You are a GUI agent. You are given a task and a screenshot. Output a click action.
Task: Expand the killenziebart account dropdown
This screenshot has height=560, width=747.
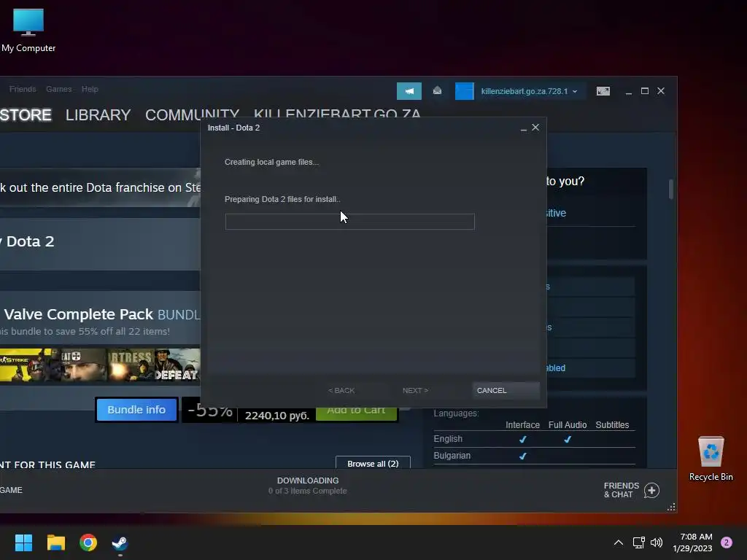(x=529, y=91)
